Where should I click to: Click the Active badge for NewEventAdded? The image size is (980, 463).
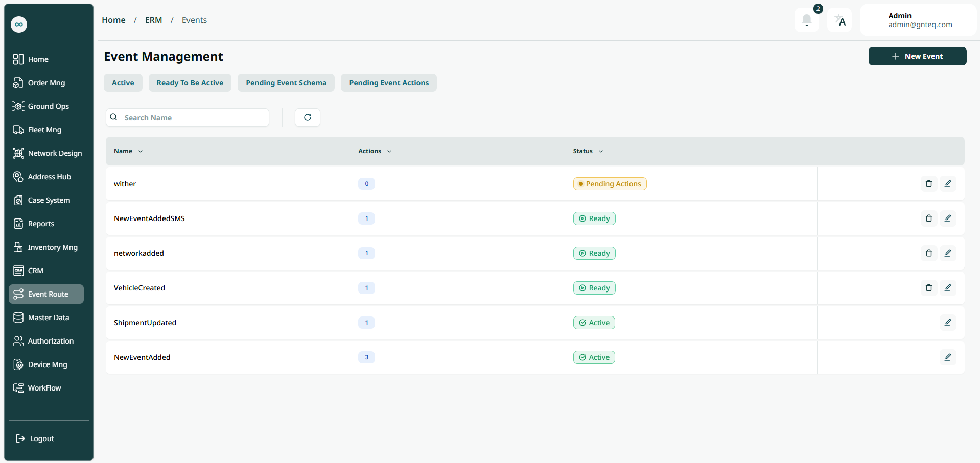point(594,357)
